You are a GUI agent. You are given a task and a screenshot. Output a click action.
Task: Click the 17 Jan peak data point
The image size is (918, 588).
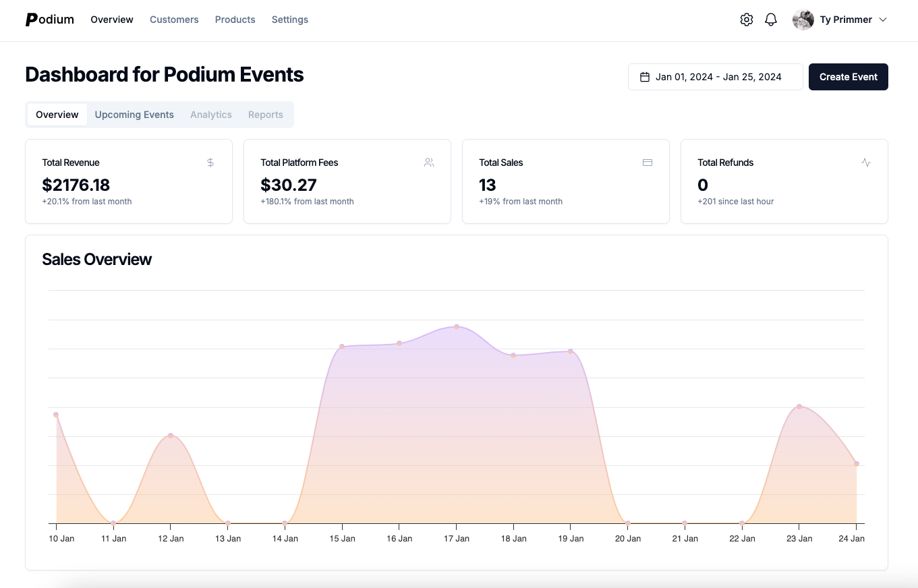coord(457,327)
